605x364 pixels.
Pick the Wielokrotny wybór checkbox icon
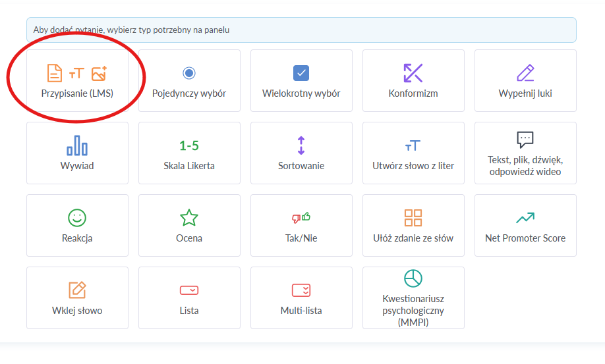[x=301, y=73]
